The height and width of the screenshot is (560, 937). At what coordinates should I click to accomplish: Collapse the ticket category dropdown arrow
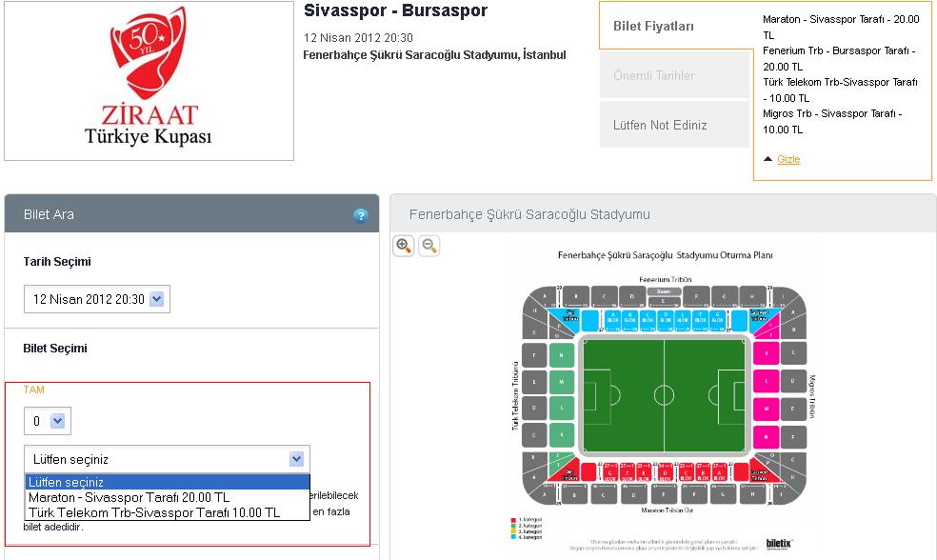[296, 459]
